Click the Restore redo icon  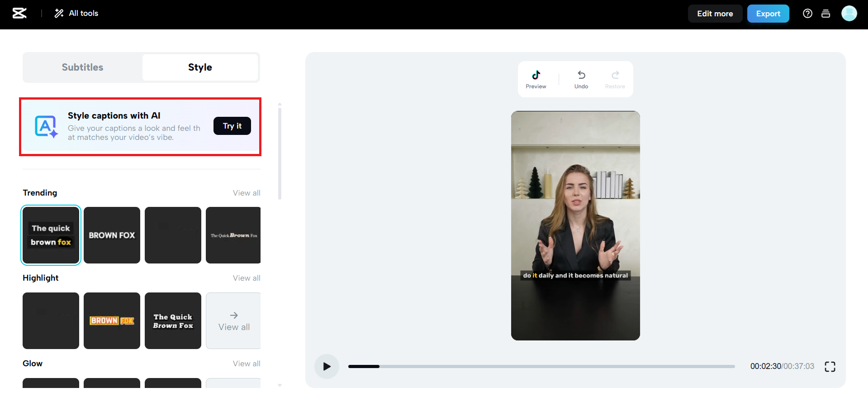615,75
